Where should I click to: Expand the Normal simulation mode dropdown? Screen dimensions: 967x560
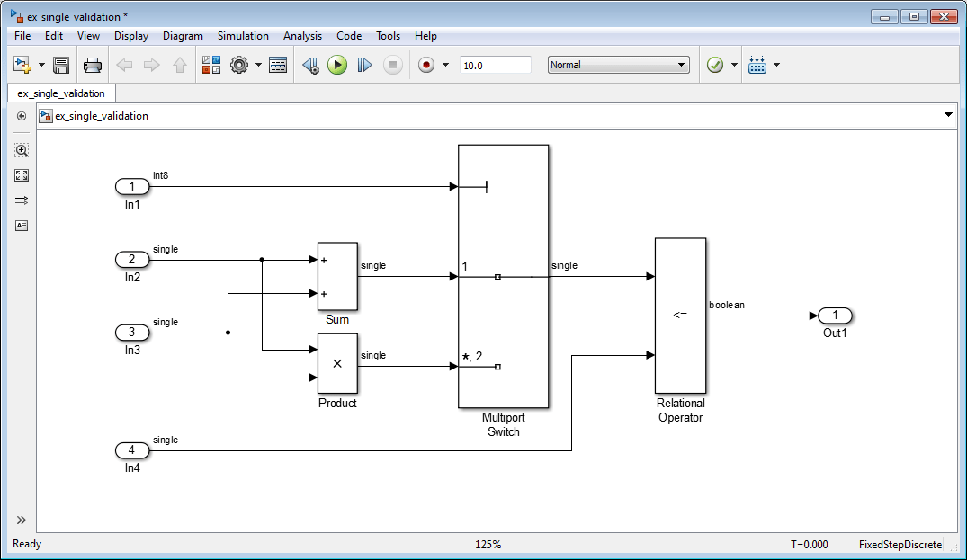[x=619, y=65]
